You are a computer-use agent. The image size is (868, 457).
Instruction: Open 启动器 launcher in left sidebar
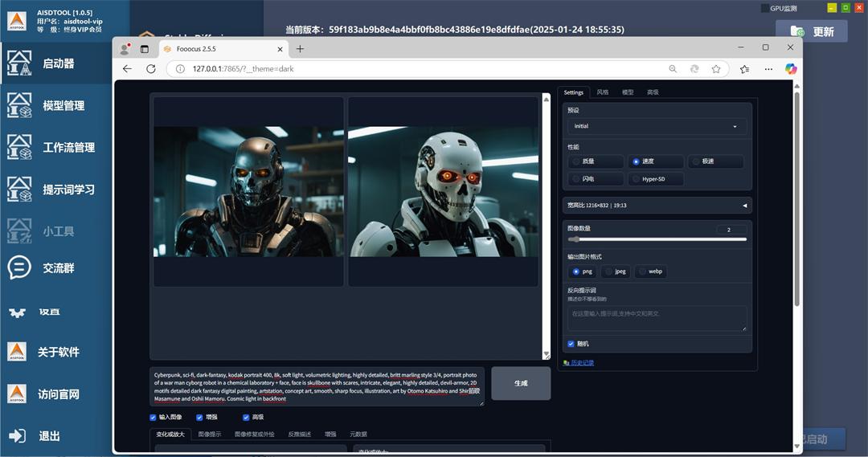pyautogui.click(x=58, y=63)
